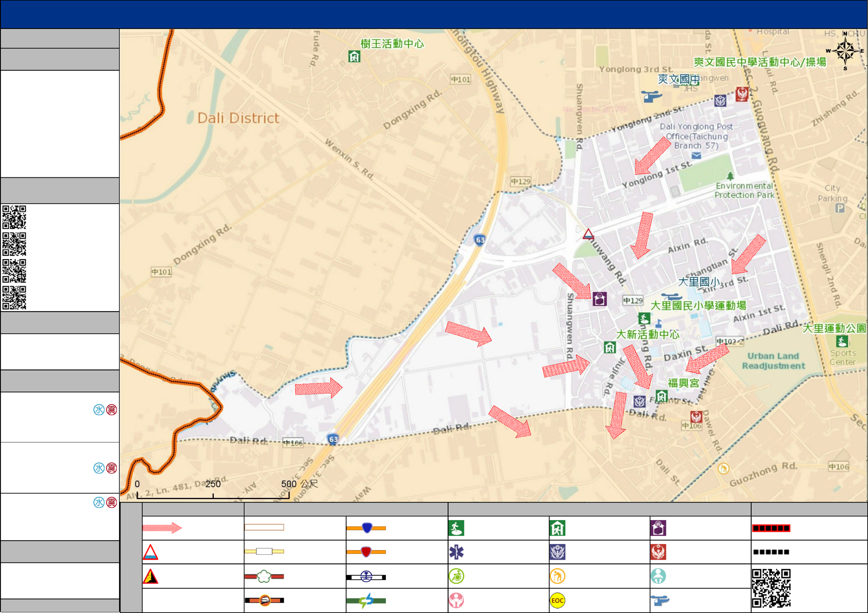Click the Environmental Protection Park label

point(744,190)
